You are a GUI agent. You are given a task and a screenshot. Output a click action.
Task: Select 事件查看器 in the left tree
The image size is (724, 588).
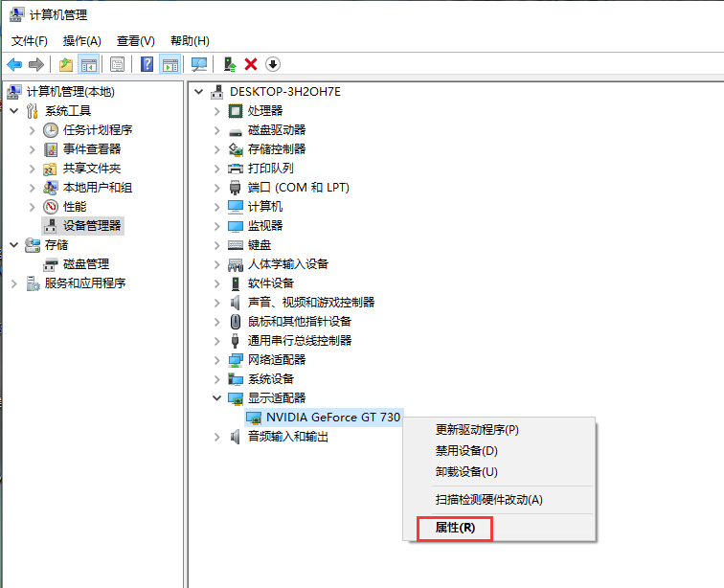click(x=91, y=148)
